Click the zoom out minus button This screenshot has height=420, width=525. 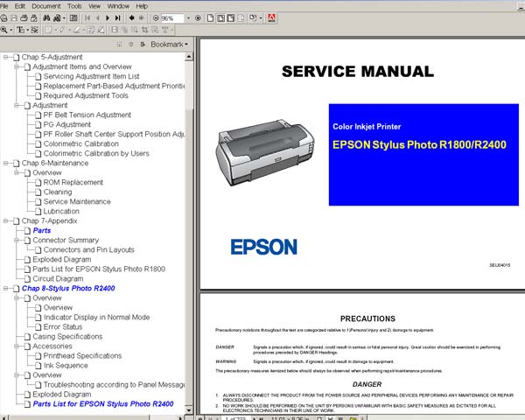(156, 18)
